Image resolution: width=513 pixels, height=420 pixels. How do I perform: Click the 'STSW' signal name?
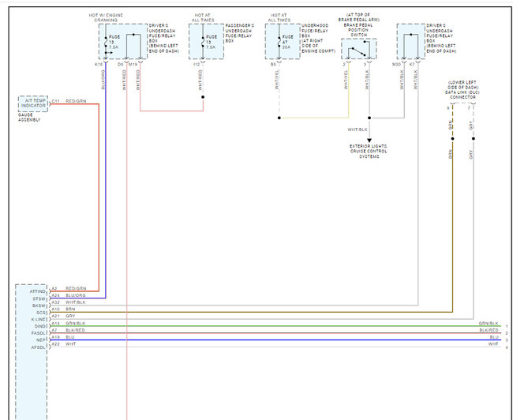pos(39,299)
